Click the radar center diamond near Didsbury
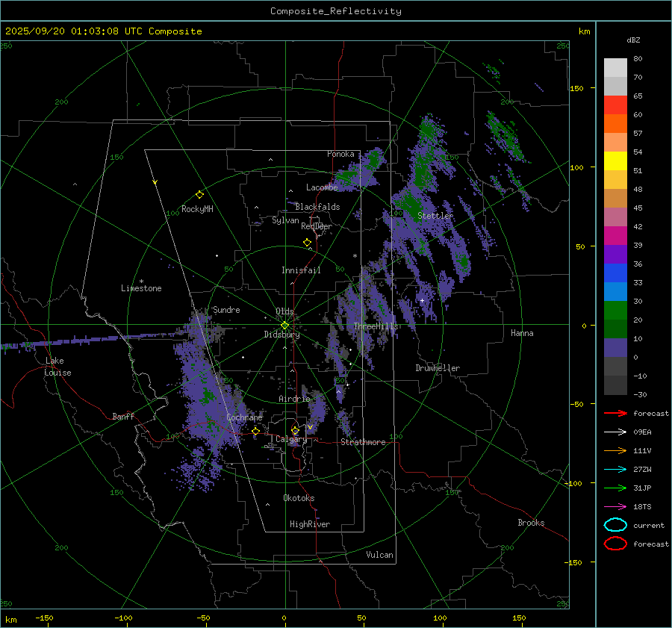This screenshot has width=672, height=628. 284,325
